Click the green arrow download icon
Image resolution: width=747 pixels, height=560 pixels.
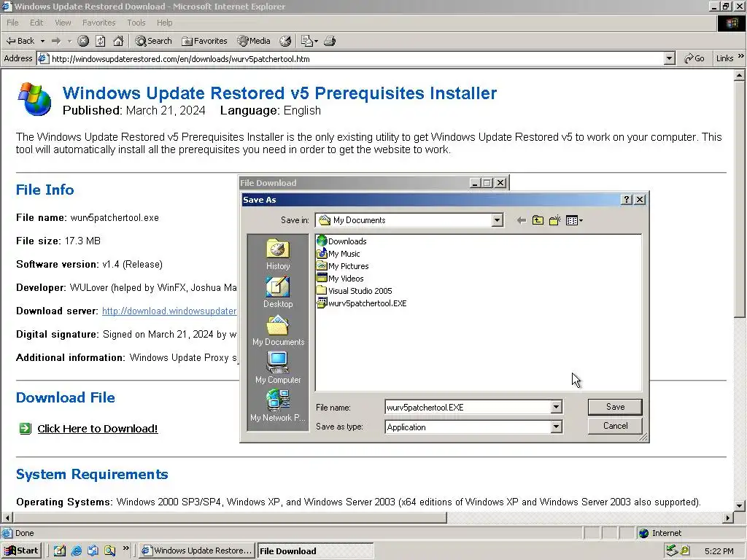tap(25, 428)
